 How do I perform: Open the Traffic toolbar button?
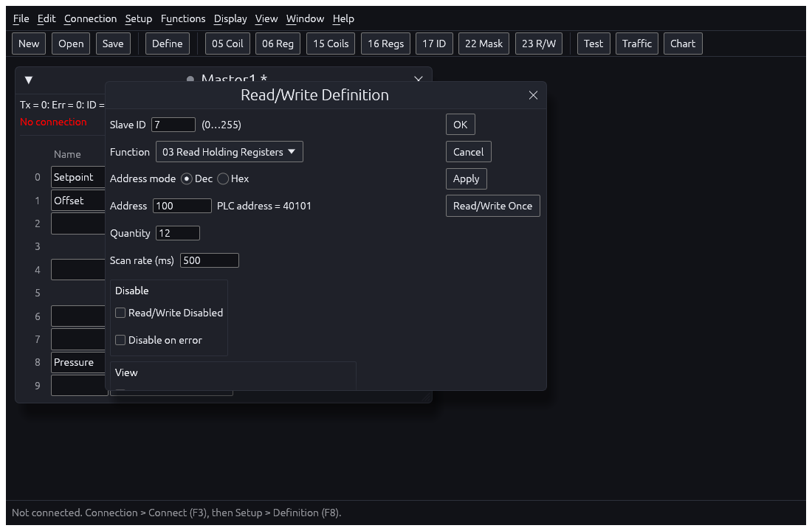(x=637, y=44)
